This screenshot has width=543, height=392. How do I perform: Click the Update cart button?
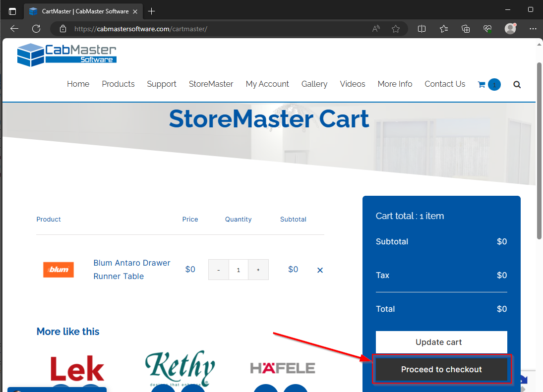[441, 342]
